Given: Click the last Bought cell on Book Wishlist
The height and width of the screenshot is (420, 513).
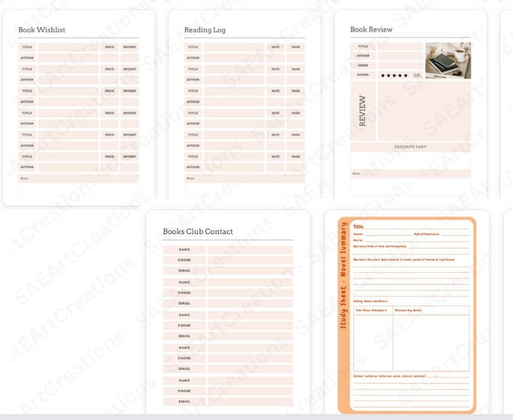Looking at the screenshot, I should [x=130, y=157].
